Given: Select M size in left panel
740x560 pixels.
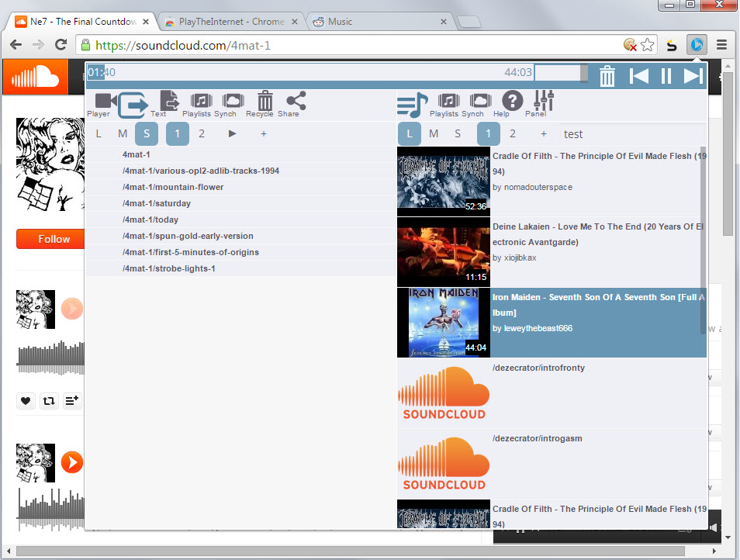Looking at the screenshot, I should tap(123, 134).
